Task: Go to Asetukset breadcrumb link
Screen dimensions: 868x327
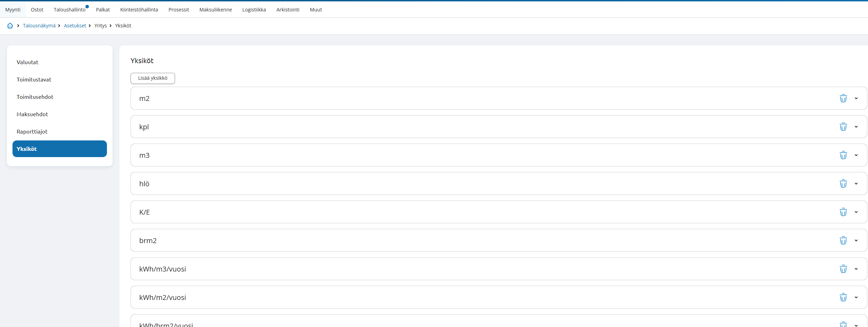Action: coord(75,26)
